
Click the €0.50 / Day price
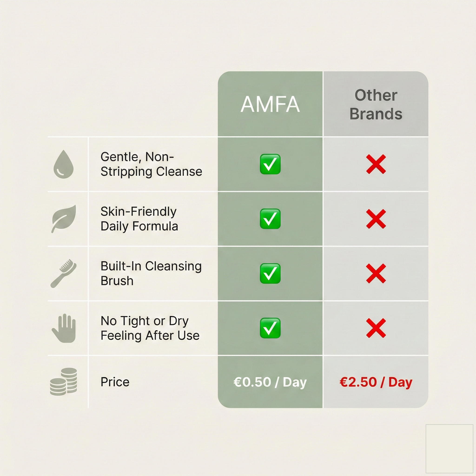[270, 382]
